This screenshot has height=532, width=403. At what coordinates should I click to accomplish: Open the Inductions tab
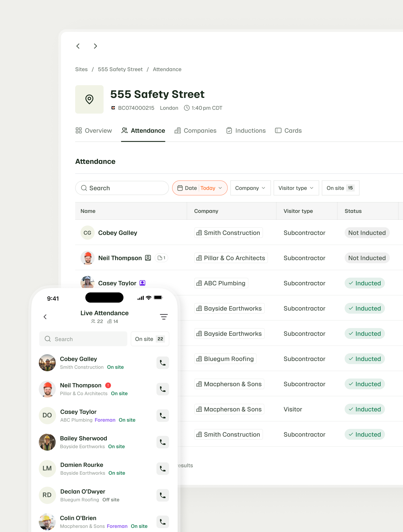246,131
